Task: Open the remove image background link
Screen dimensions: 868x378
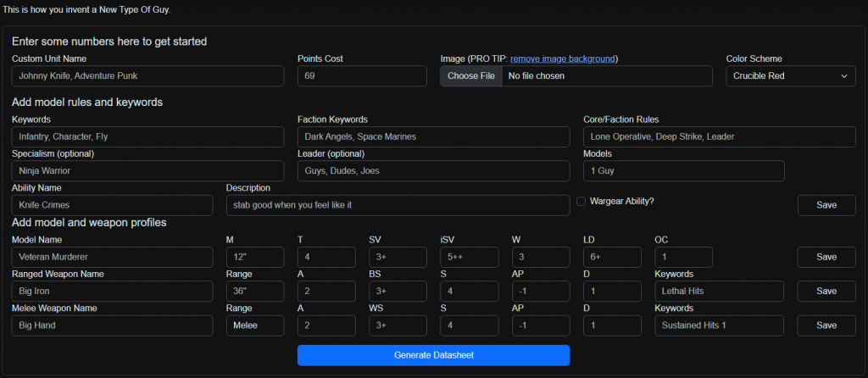Action: [563, 58]
